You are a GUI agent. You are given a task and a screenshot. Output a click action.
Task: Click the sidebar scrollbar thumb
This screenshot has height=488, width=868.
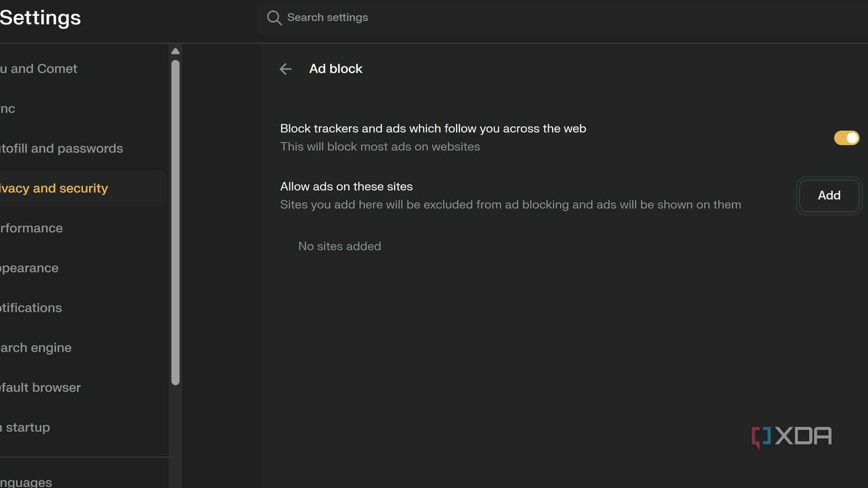[x=175, y=223]
